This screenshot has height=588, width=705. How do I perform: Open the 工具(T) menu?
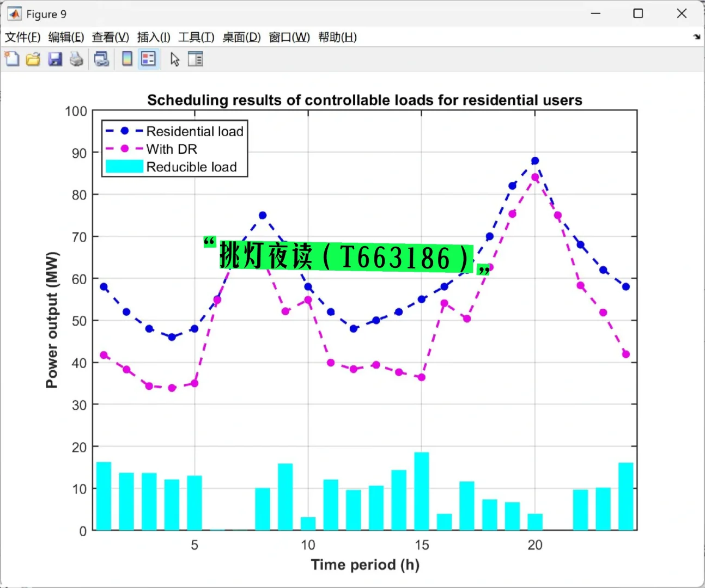click(196, 37)
